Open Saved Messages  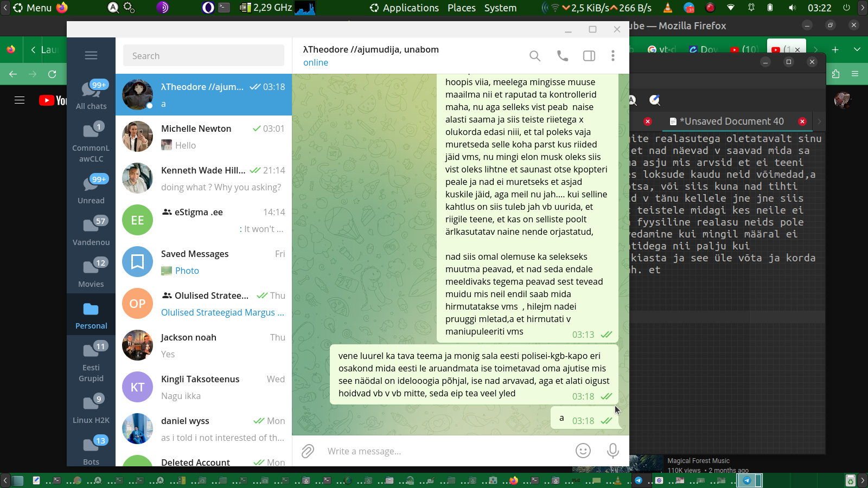203,262
